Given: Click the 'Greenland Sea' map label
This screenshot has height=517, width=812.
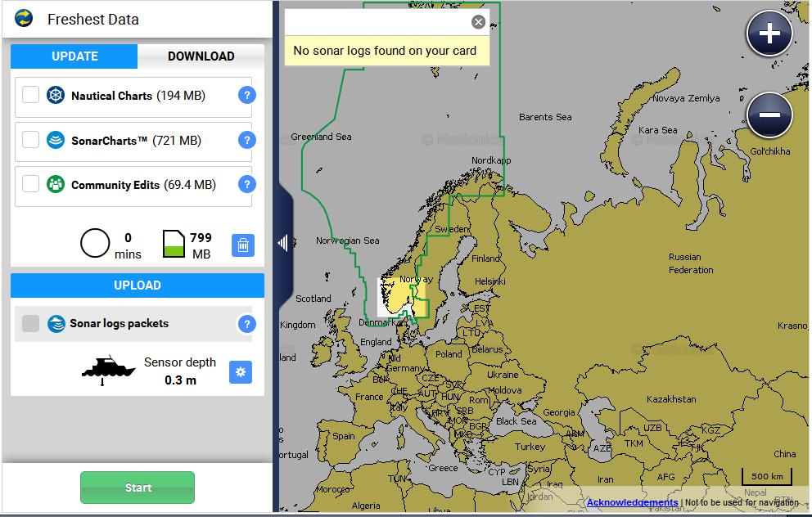Looking at the screenshot, I should pyautogui.click(x=321, y=137).
